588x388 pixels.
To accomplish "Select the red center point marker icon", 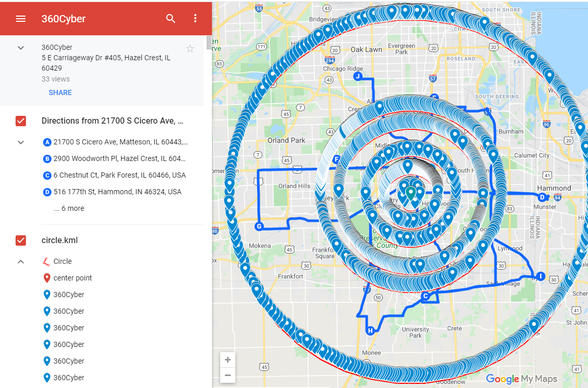I will pyautogui.click(x=47, y=278).
